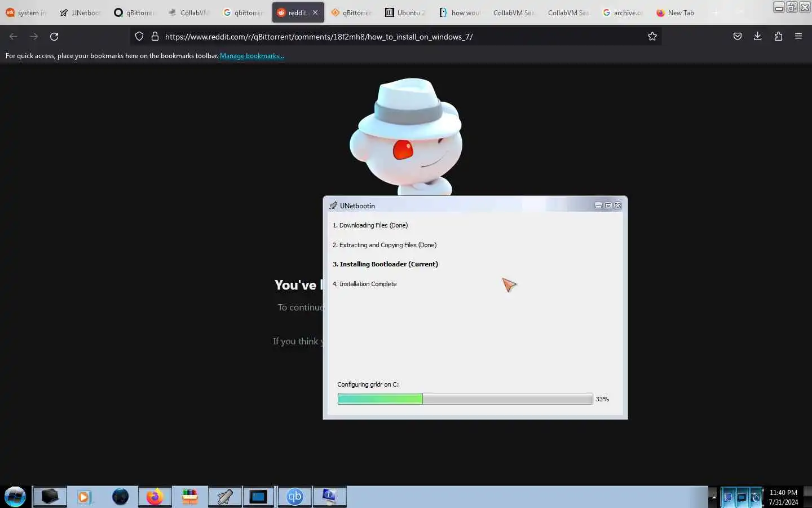Click the 33% progress label

pyautogui.click(x=602, y=399)
